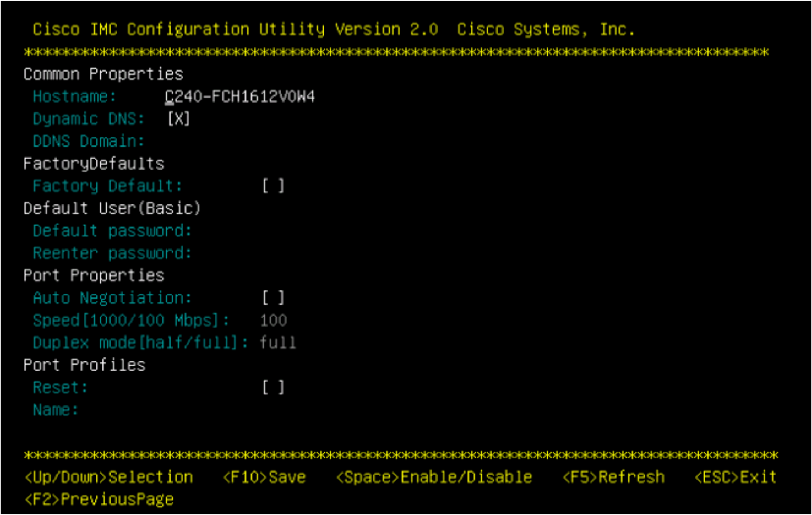This screenshot has height=515, width=812.
Task: Check the Auto Negotiation box
Action: pyautogui.click(x=273, y=297)
